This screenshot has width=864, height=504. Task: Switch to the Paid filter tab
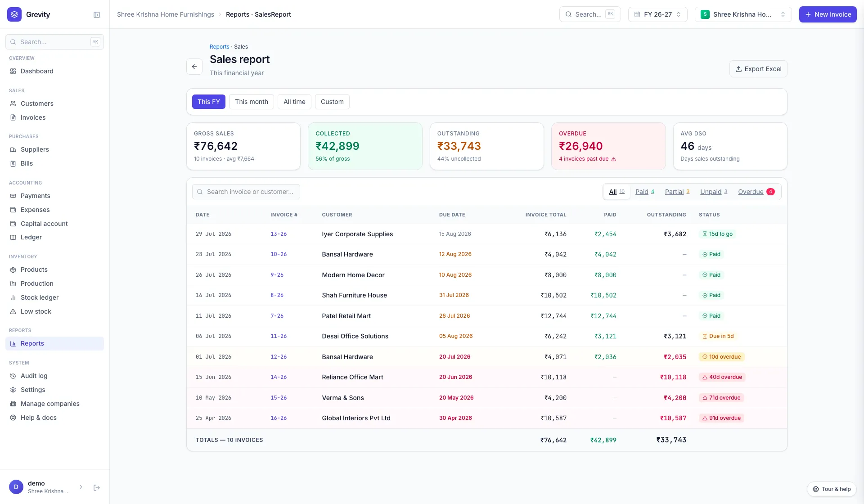point(645,192)
